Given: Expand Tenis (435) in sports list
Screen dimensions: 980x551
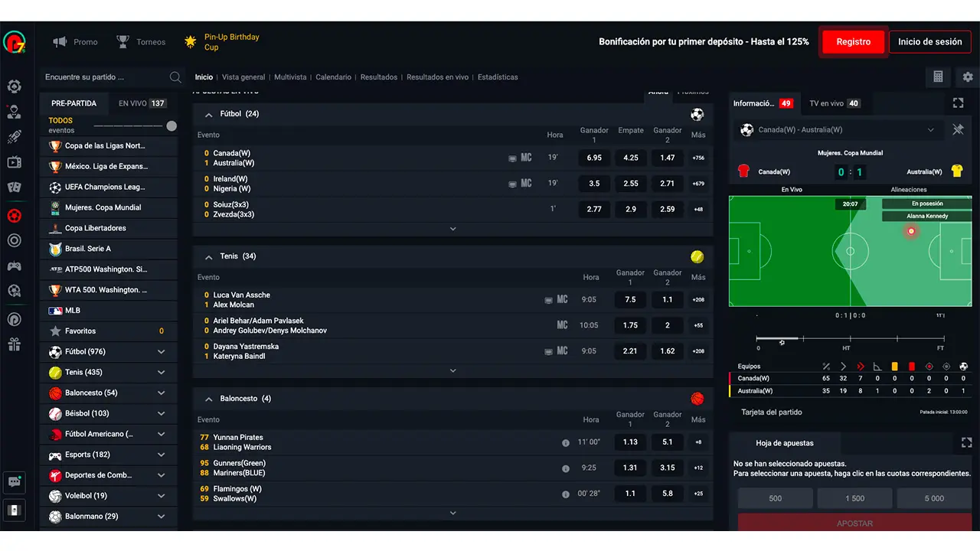Looking at the screenshot, I should [161, 373].
